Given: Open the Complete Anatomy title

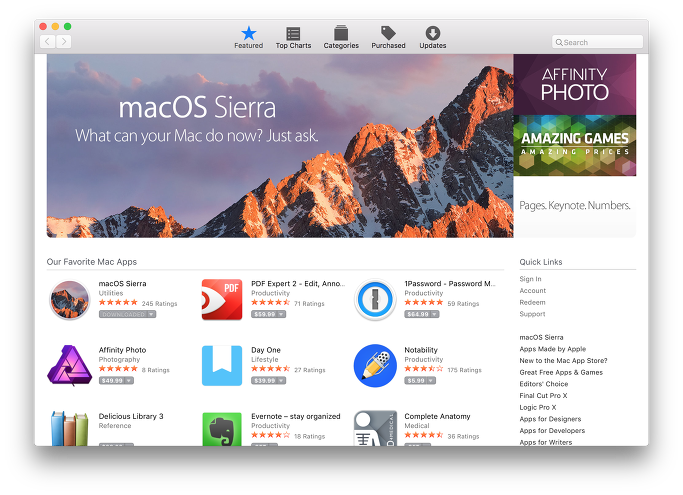Looking at the screenshot, I should tap(437, 416).
